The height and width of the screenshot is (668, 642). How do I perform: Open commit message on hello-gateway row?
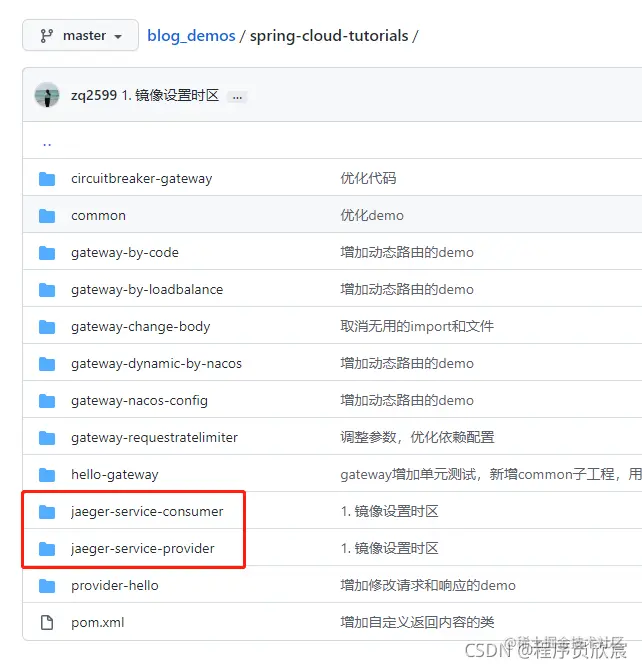click(491, 475)
